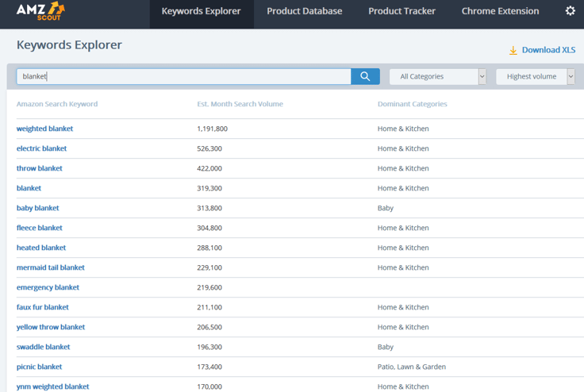Select the 1,191,800 search volume value
The height and width of the screenshot is (392, 584).
click(213, 129)
